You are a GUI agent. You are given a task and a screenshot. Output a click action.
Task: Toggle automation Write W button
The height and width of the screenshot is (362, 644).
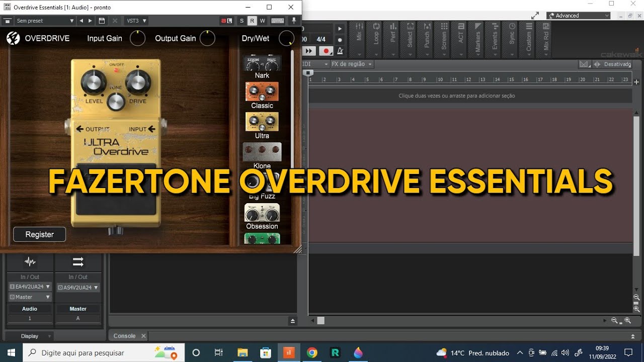tap(263, 21)
